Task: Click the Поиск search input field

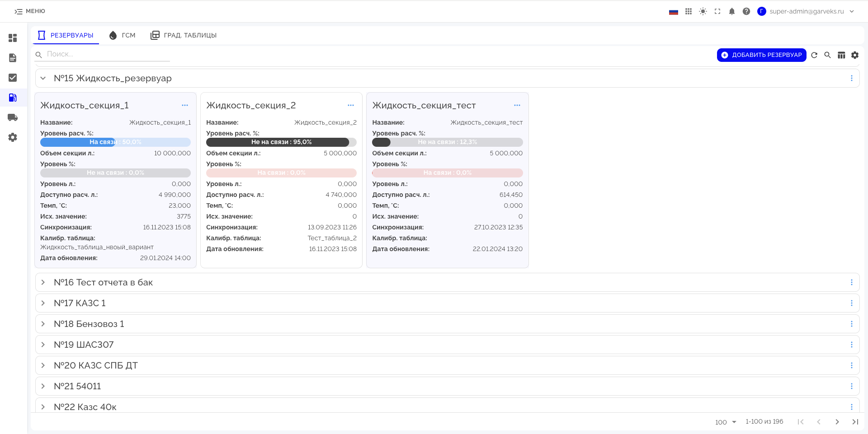Action: point(108,54)
